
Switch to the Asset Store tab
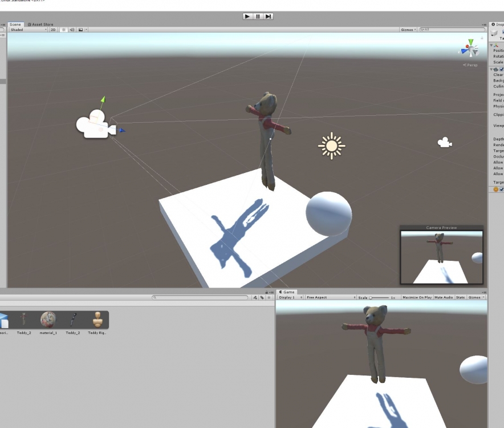[40, 25]
